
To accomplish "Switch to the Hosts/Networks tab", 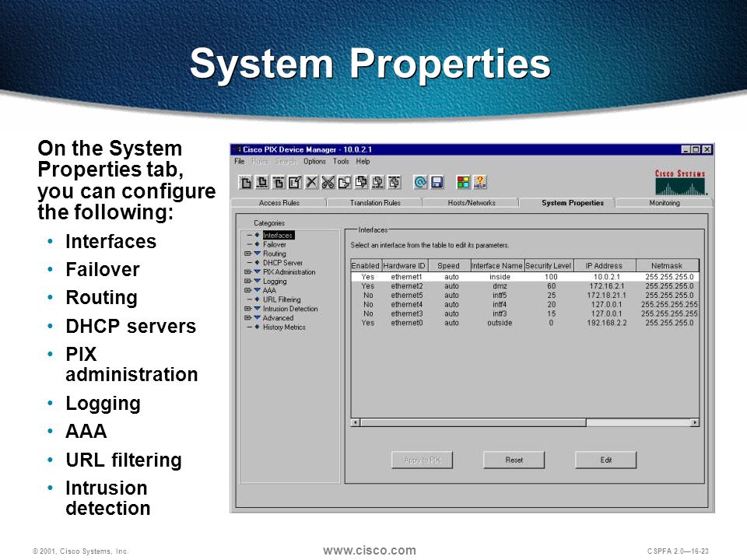I will point(472,203).
